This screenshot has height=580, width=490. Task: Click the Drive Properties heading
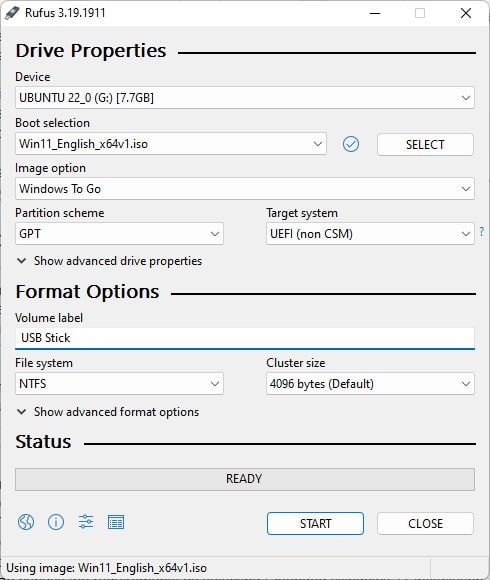(x=91, y=51)
